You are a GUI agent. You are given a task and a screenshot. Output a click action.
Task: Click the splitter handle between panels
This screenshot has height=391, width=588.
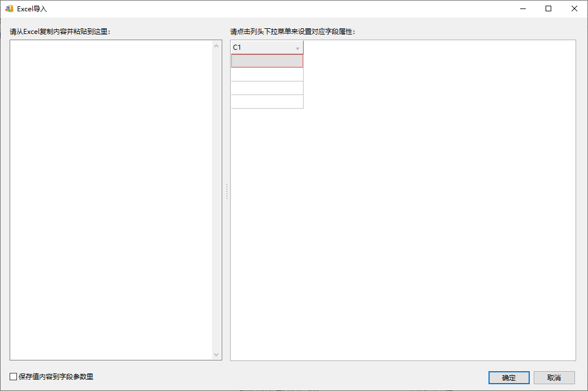227,192
